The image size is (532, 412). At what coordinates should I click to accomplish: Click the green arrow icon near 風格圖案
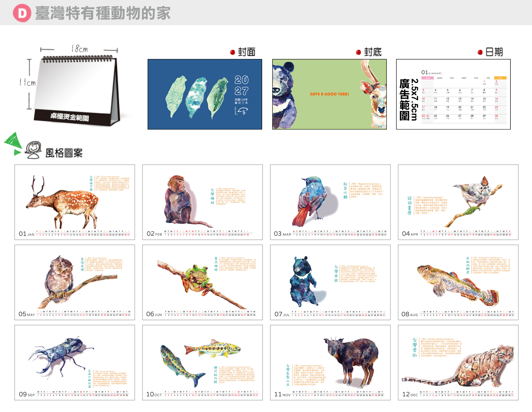click(13, 144)
